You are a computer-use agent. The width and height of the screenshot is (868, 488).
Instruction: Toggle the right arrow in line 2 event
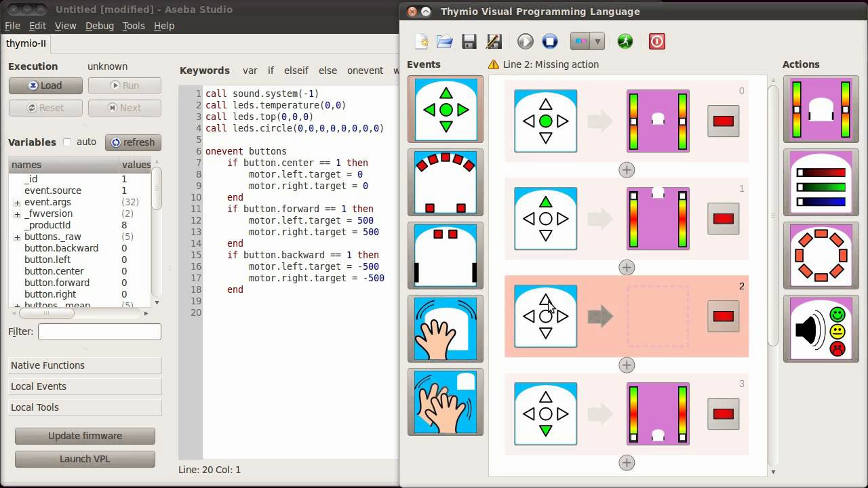pos(563,317)
